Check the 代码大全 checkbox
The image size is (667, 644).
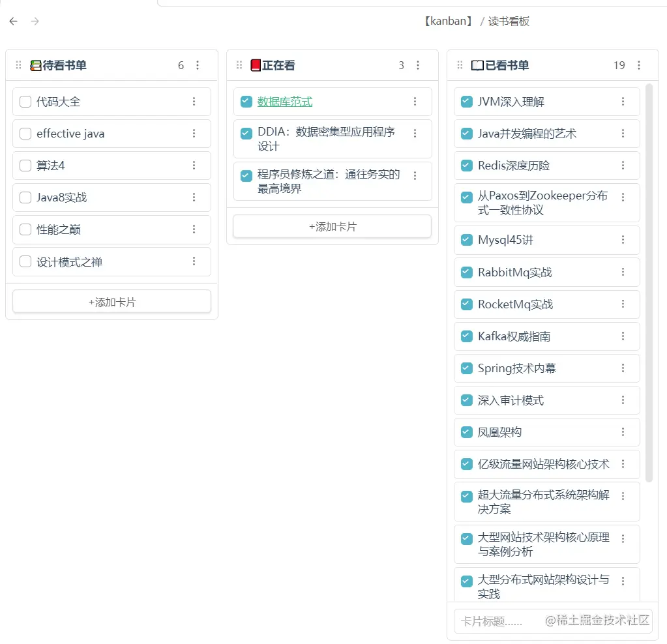[x=25, y=102]
